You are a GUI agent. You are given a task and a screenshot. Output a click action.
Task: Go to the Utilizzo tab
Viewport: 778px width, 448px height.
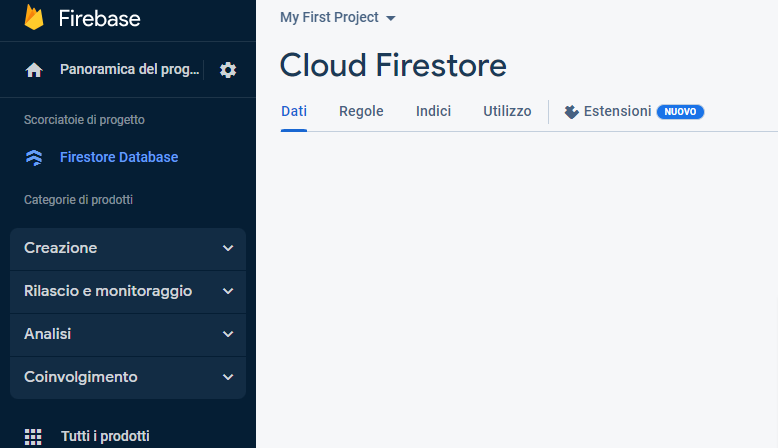[x=507, y=111]
